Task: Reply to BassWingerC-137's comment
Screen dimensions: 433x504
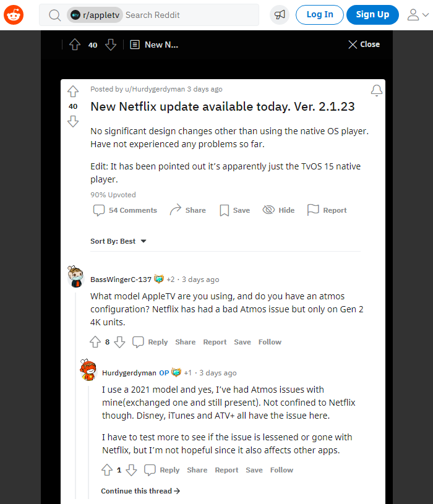Action: click(150, 342)
